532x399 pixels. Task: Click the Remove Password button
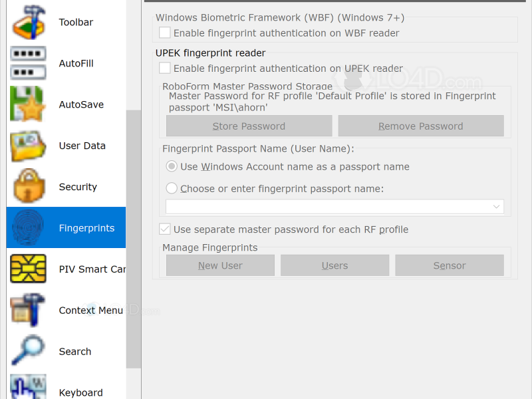(x=421, y=126)
